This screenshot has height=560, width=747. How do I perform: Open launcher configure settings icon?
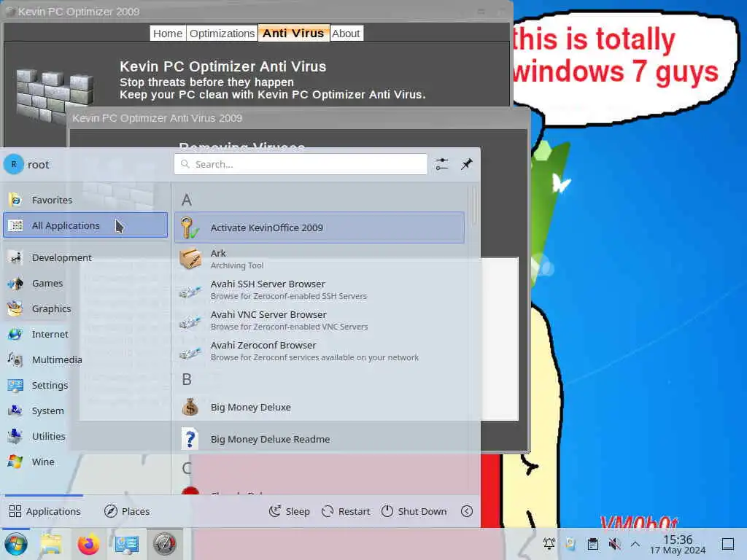point(441,164)
